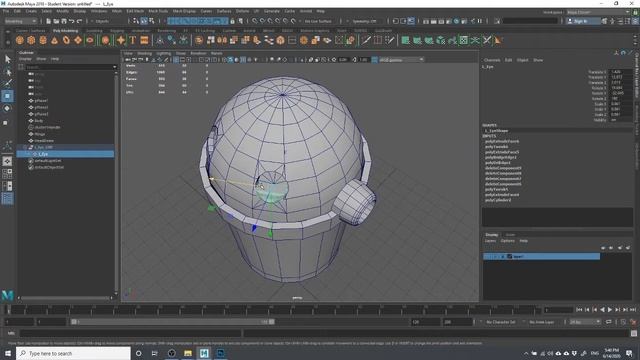Image resolution: width=640 pixels, height=360 pixels.
Task: Create a polygon cone from shelf
Action: [x=54, y=40]
